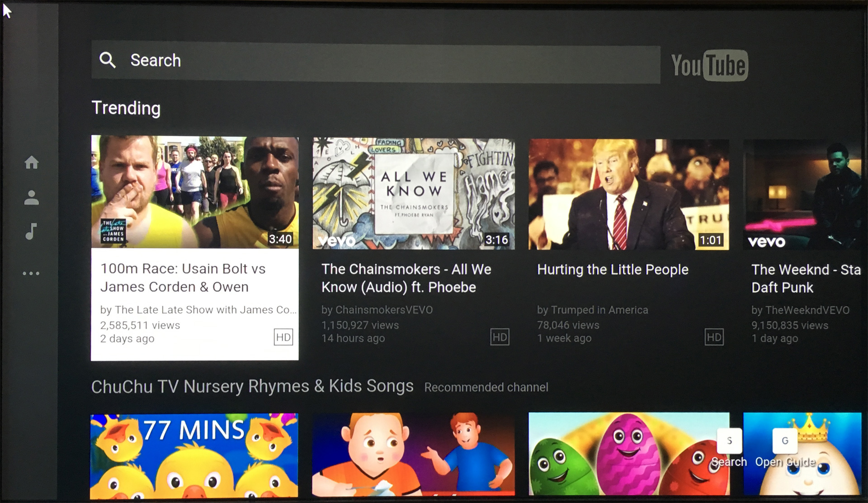Play the Hurting the Little People thumbnail
This screenshot has width=868, height=503.
click(629, 195)
